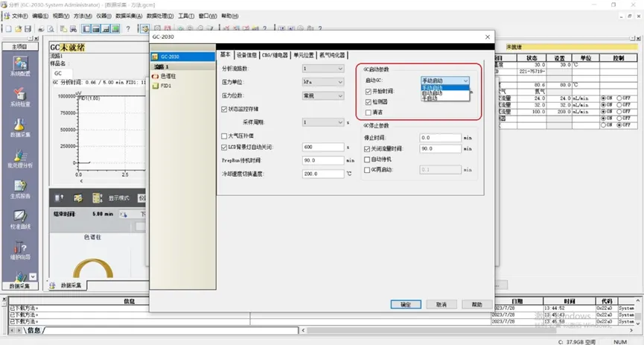This screenshot has height=345, width=644.
Task: Select the FID1 detector in the tree
Action: [x=165, y=86]
